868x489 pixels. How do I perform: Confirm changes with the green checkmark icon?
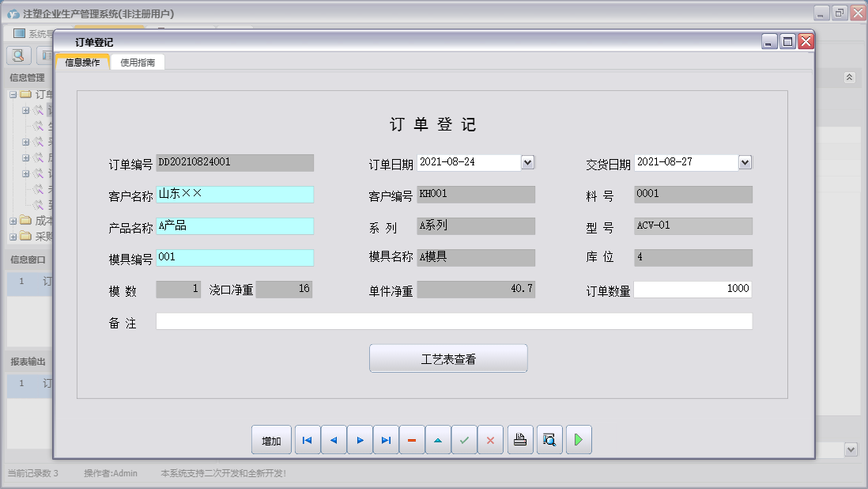pyautogui.click(x=464, y=440)
